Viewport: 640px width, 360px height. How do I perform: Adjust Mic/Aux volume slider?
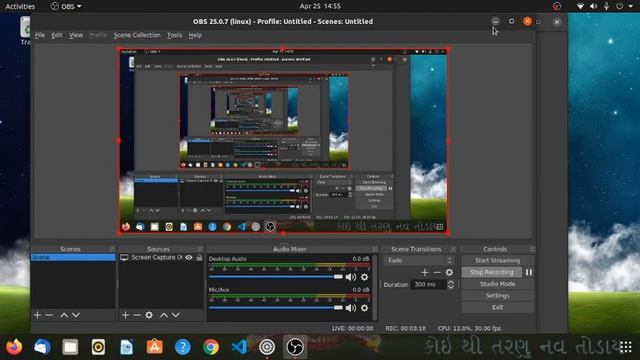(x=276, y=308)
